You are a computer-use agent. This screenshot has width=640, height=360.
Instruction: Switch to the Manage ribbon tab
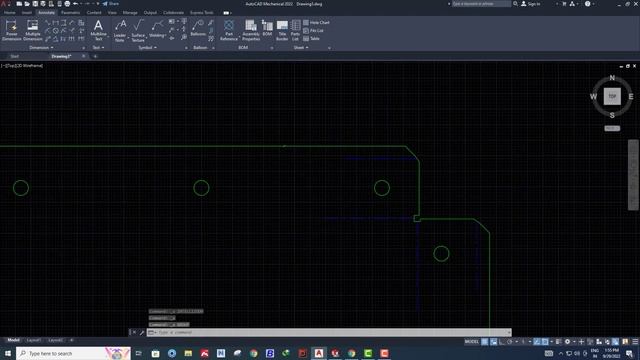130,13
